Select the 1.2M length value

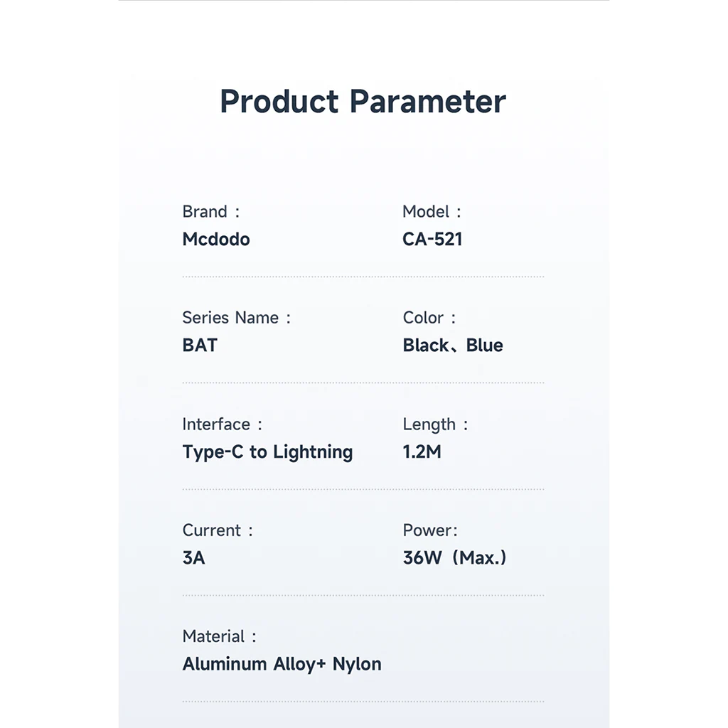422,452
